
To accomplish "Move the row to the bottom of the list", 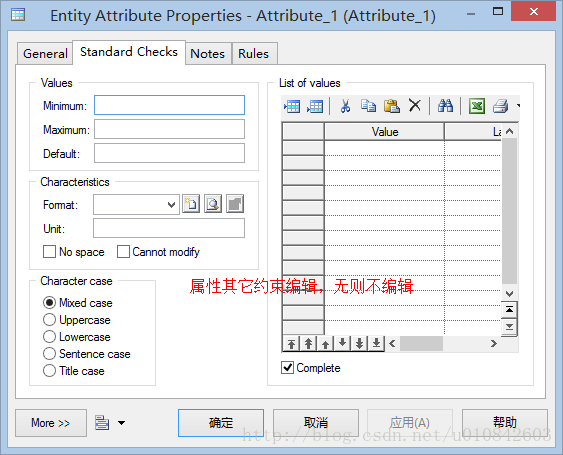I will [376, 343].
